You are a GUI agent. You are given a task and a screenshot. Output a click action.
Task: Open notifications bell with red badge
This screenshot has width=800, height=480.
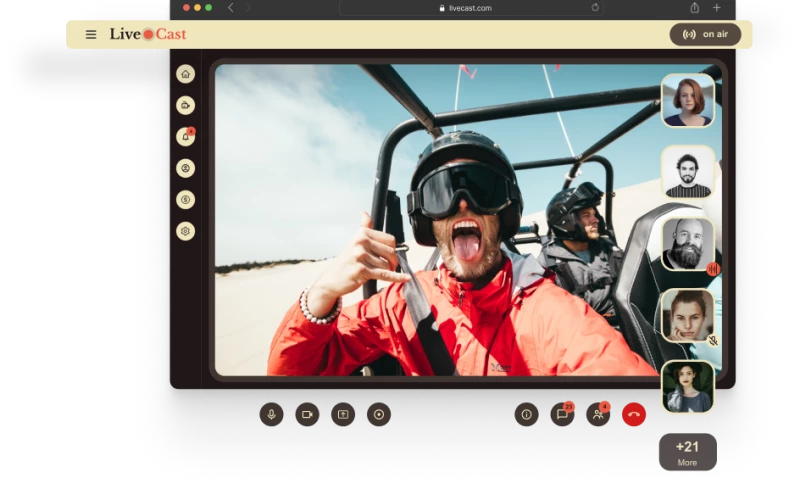(x=185, y=137)
